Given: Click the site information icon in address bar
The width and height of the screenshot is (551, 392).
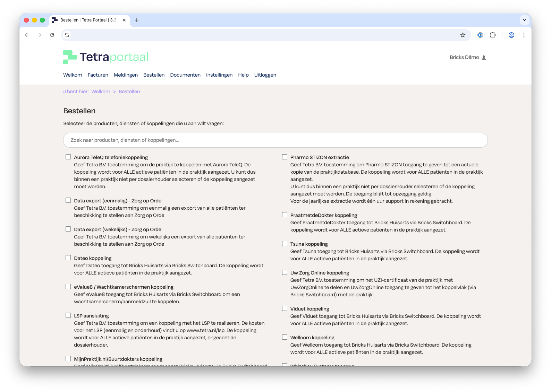Looking at the screenshot, I should [67, 35].
